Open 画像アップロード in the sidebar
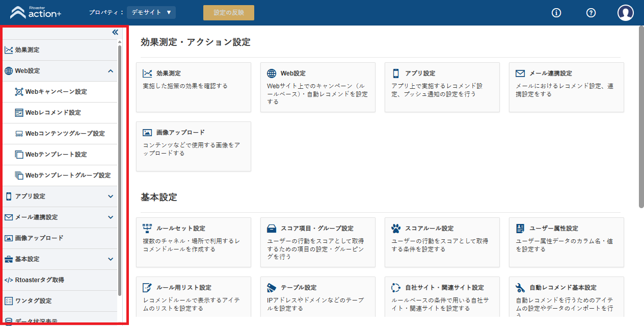 60,238
